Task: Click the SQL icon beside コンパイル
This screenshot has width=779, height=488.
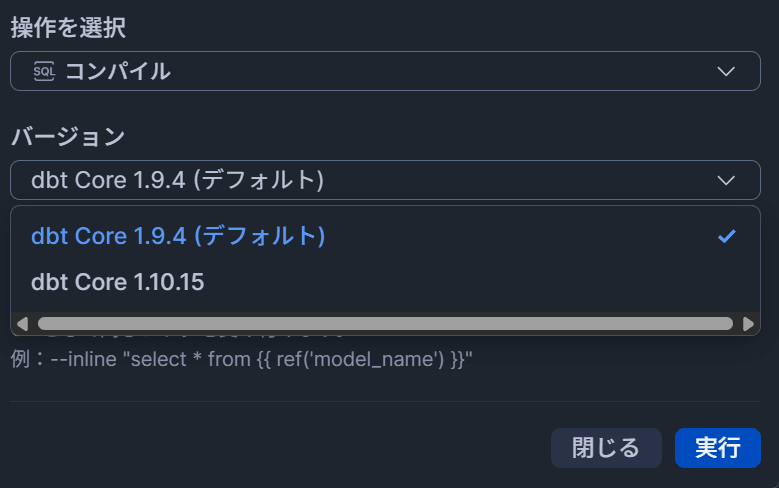Action: click(x=44, y=71)
